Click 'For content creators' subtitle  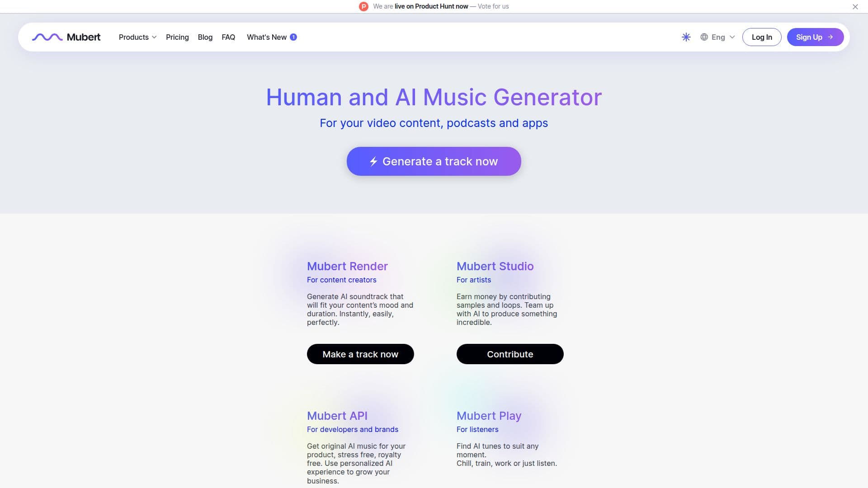(342, 280)
